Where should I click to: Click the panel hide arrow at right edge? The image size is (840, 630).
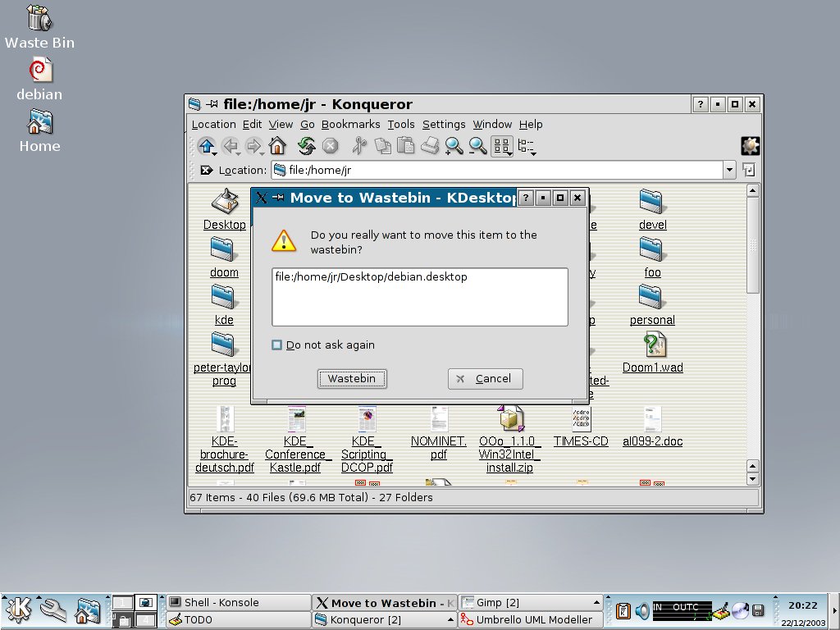[x=834, y=610]
